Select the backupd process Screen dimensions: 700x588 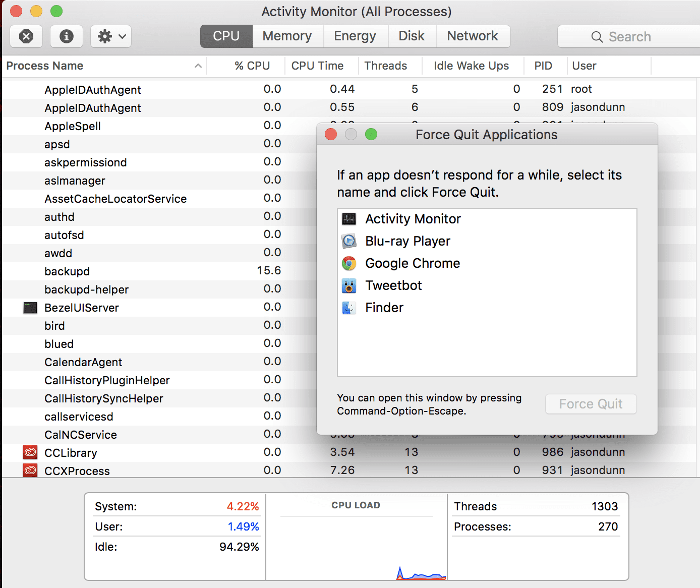tap(67, 271)
